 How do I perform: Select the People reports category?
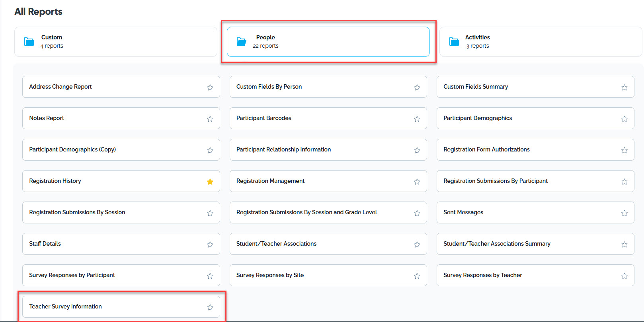point(328,42)
